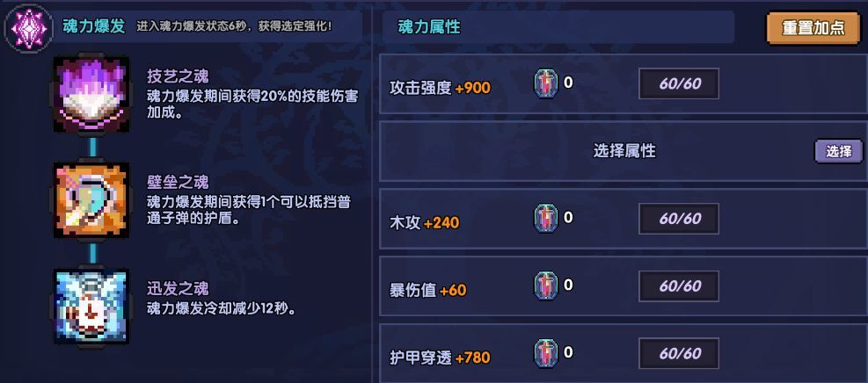Viewport: 868px width, 383px height.
Task: Open the 魂力属性 panel header
Action: [x=429, y=28]
